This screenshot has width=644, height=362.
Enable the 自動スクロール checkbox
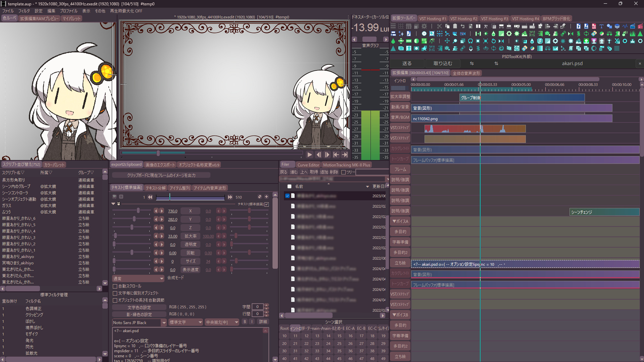point(115,286)
